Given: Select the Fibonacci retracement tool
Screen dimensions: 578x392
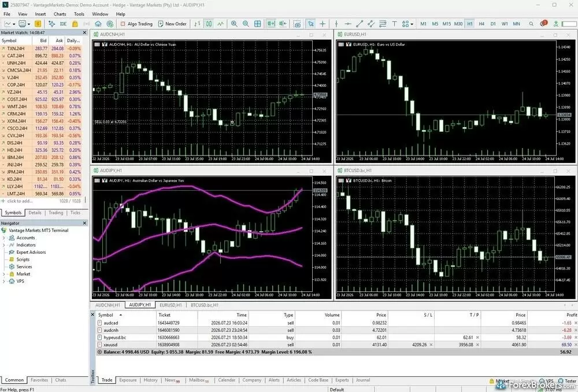Looking at the screenshot, I should pos(383,24).
